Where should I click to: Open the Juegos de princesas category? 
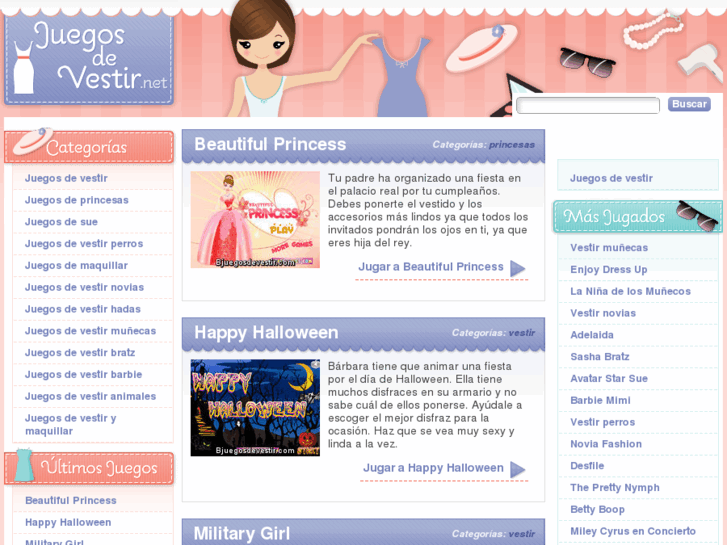[x=77, y=200]
